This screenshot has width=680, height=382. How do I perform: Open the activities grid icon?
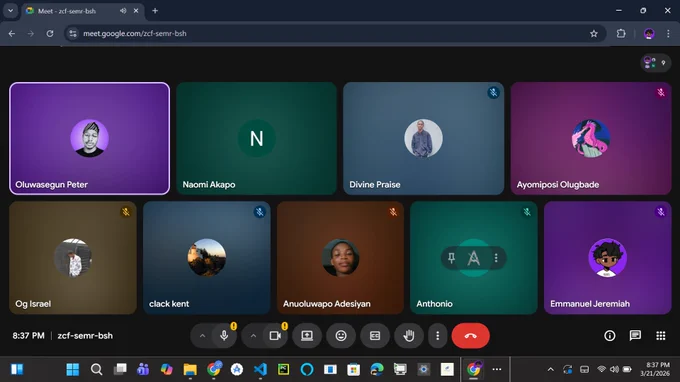click(660, 336)
